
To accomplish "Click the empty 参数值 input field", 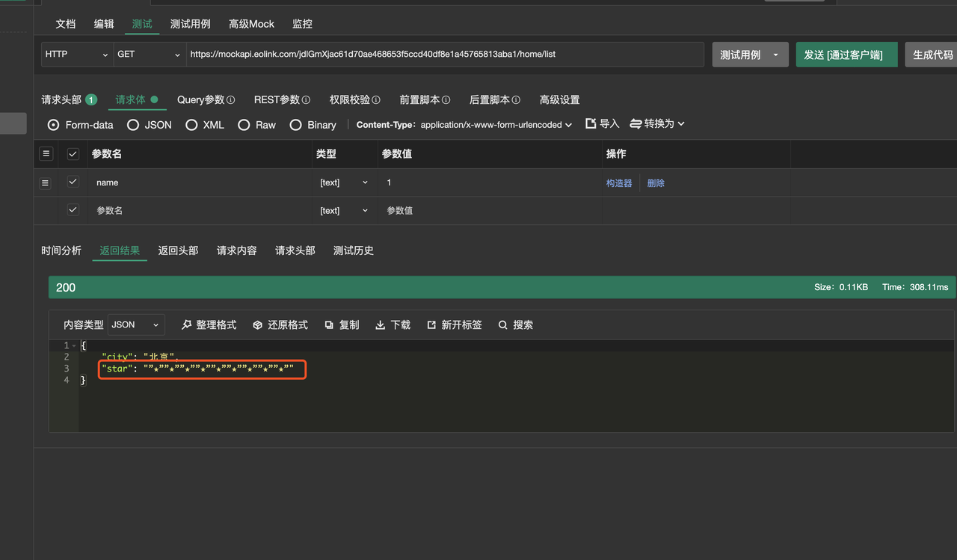I will click(x=490, y=211).
